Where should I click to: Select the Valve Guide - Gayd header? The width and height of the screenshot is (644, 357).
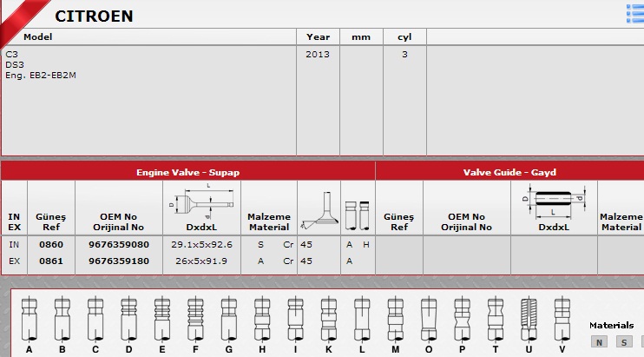point(509,172)
